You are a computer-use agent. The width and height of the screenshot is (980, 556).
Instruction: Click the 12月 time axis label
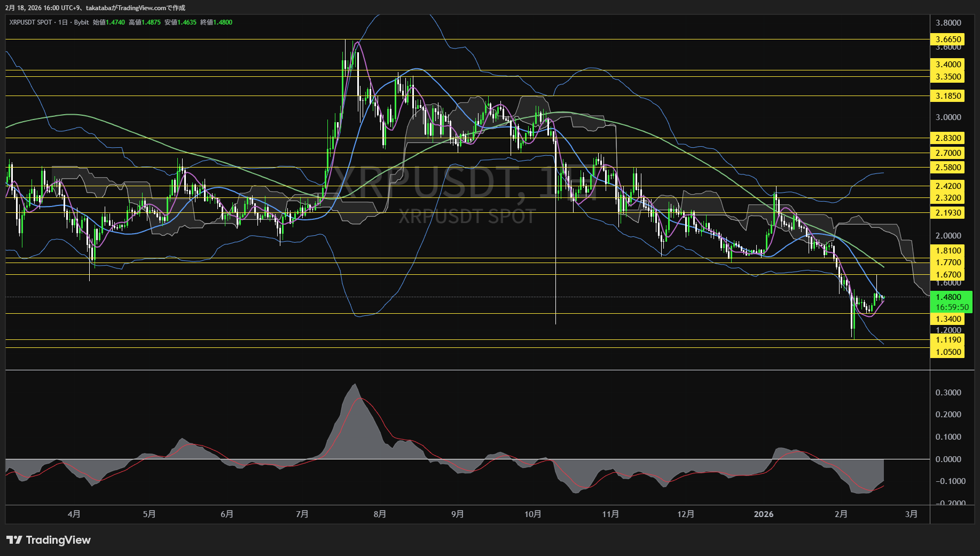pyautogui.click(x=686, y=514)
